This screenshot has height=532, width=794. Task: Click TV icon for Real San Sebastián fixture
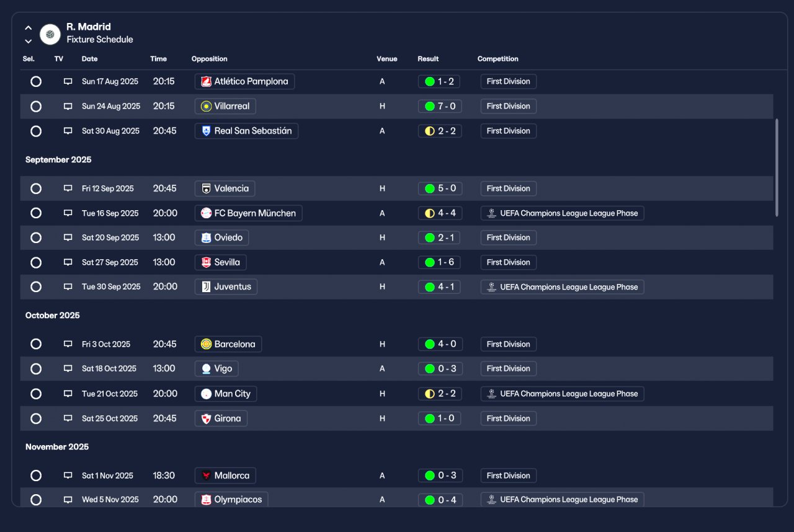[x=68, y=131]
